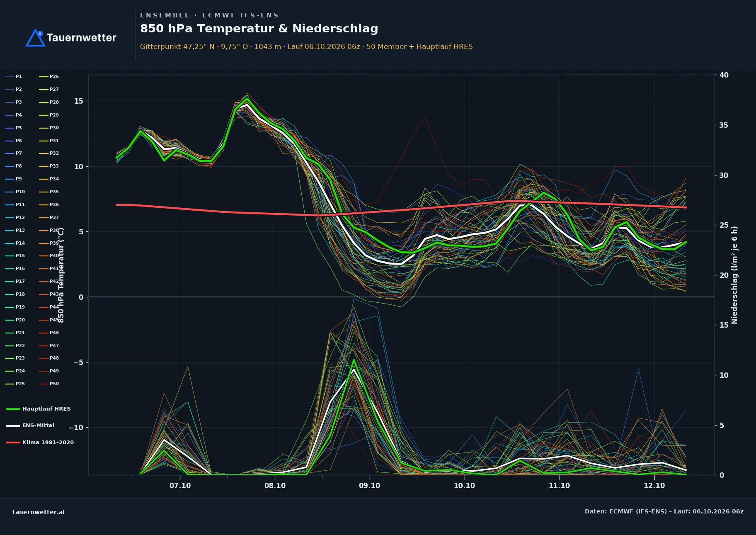The image size is (756, 535).
Task: Click the 15 temperature axis label
Action: coord(78,101)
